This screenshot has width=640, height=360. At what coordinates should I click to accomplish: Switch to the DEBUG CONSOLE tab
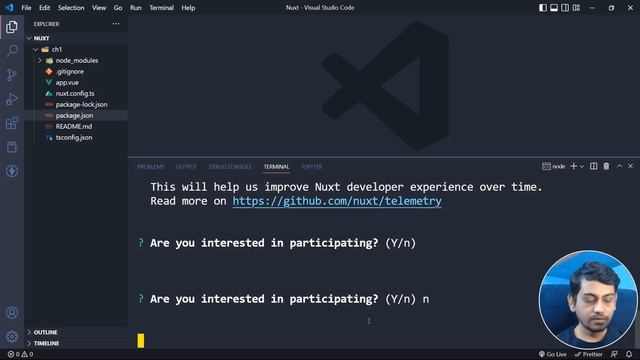pyautogui.click(x=230, y=167)
